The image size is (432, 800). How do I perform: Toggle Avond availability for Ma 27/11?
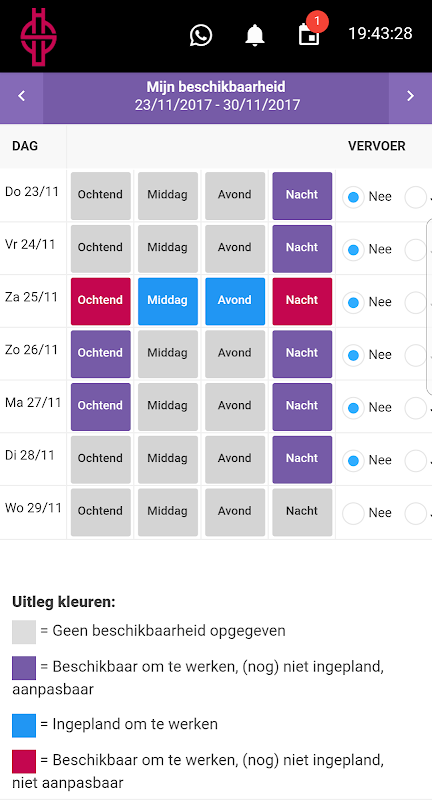(x=235, y=407)
